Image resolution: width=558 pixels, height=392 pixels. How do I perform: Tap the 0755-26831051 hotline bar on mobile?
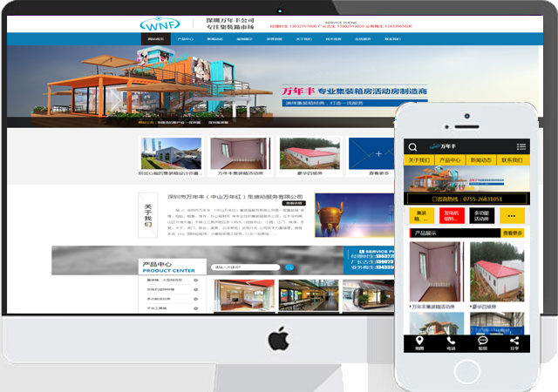click(467, 199)
